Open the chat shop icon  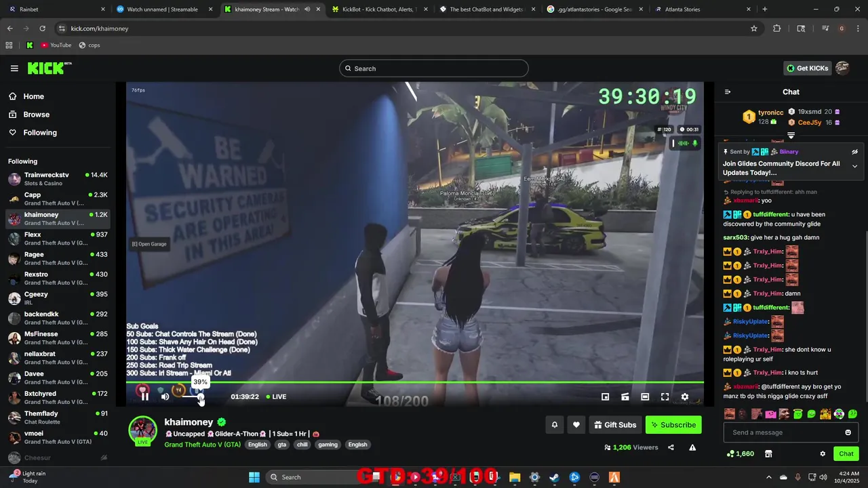pyautogui.click(x=768, y=453)
